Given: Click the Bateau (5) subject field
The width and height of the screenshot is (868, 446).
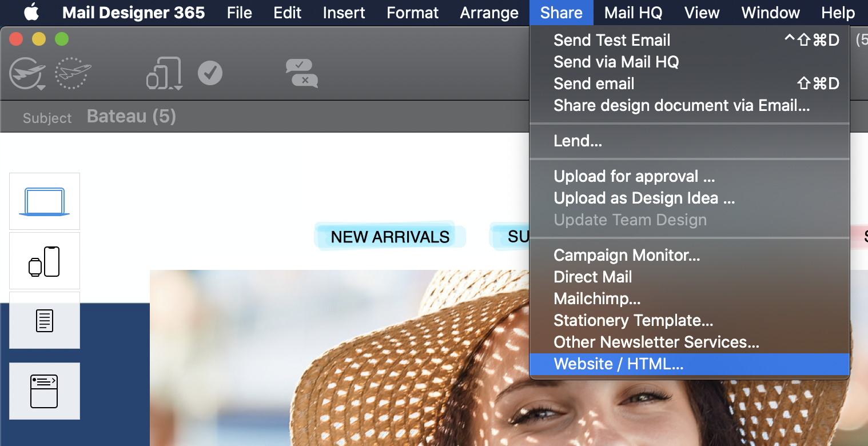Looking at the screenshot, I should coord(132,117).
